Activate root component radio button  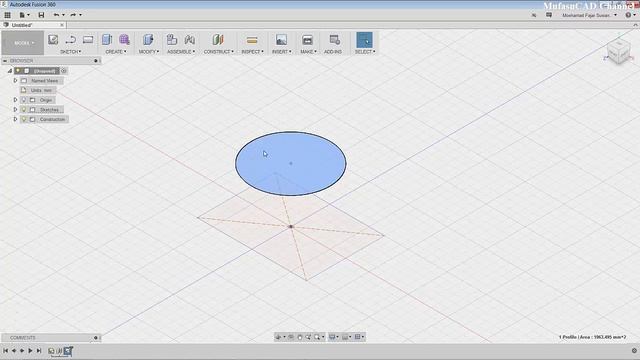click(64, 71)
